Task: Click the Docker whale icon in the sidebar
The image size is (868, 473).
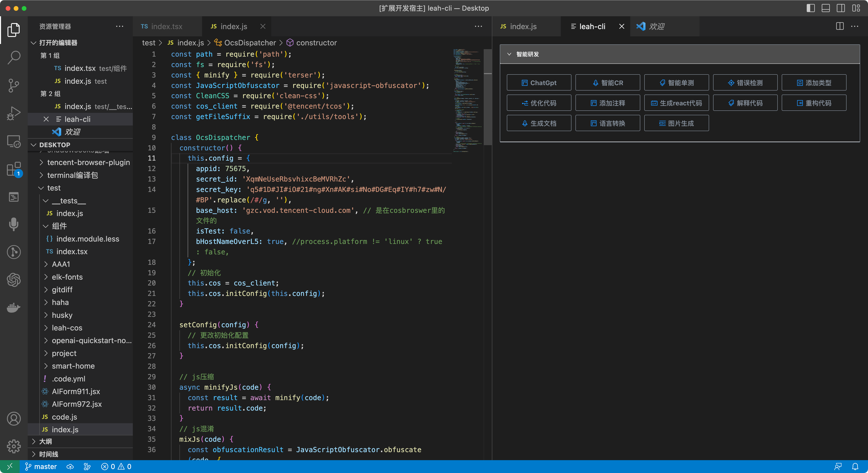Action: (x=14, y=307)
